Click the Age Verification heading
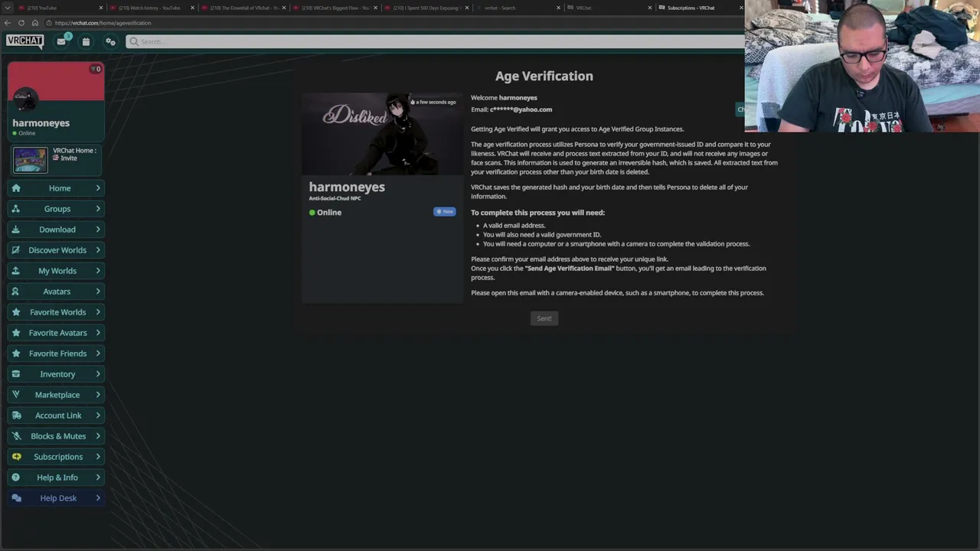The width and height of the screenshot is (980, 551). pyautogui.click(x=544, y=76)
